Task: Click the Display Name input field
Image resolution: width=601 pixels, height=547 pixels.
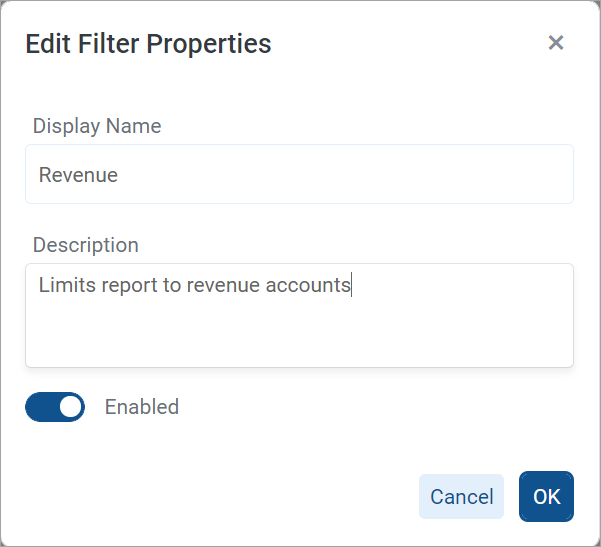Action: tap(299, 174)
